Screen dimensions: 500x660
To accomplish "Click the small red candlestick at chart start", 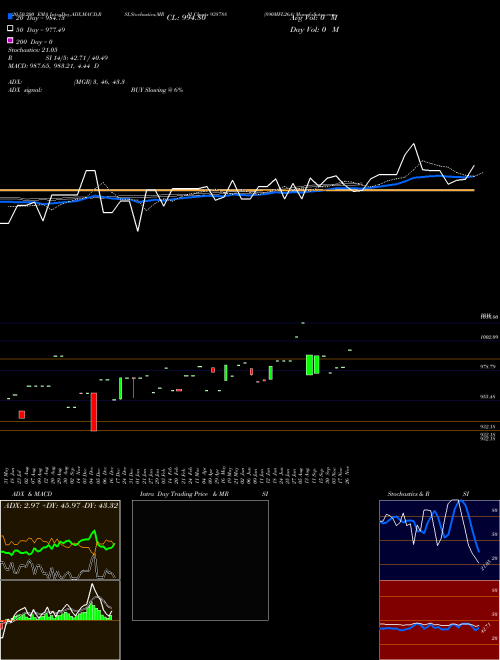I will click(x=21, y=415).
